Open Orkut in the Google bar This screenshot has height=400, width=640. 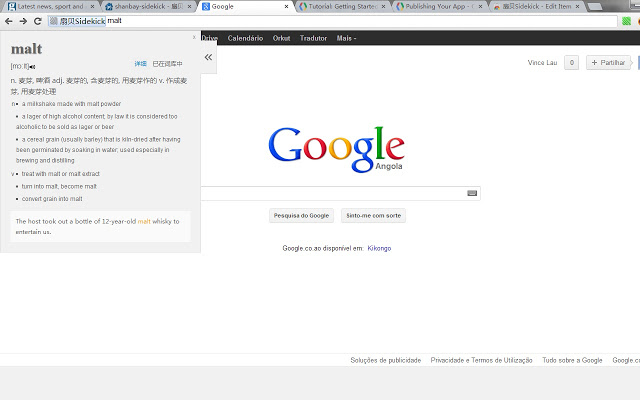[x=281, y=38]
